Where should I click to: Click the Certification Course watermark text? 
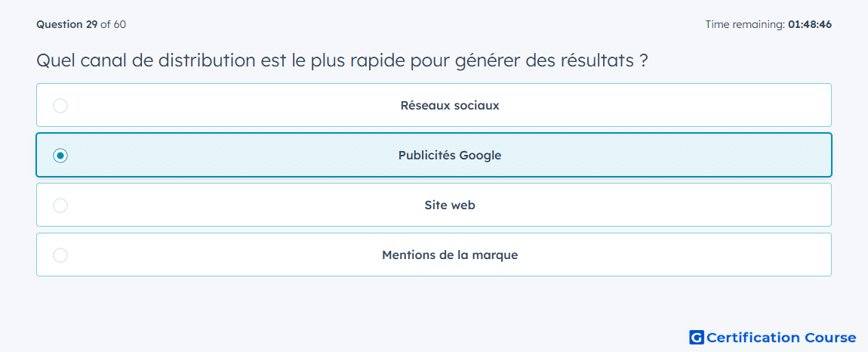pos(782,338)
